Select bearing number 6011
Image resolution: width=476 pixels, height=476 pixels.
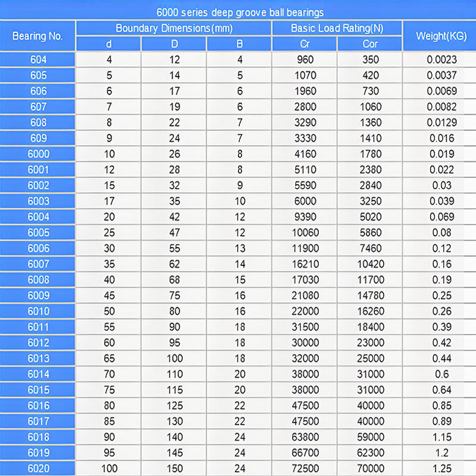[38, 327]
